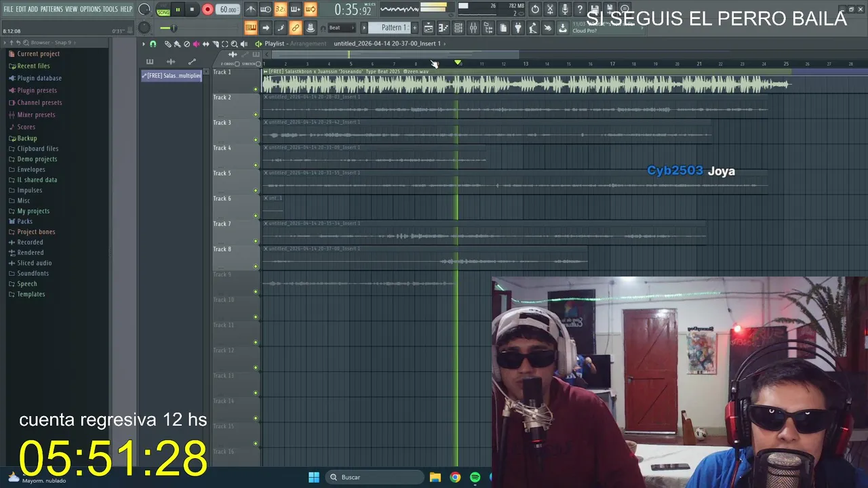Viewport: 868px width, 488px height.
Task: Mute Track 2 via its green light
Action: coord(256,115)
